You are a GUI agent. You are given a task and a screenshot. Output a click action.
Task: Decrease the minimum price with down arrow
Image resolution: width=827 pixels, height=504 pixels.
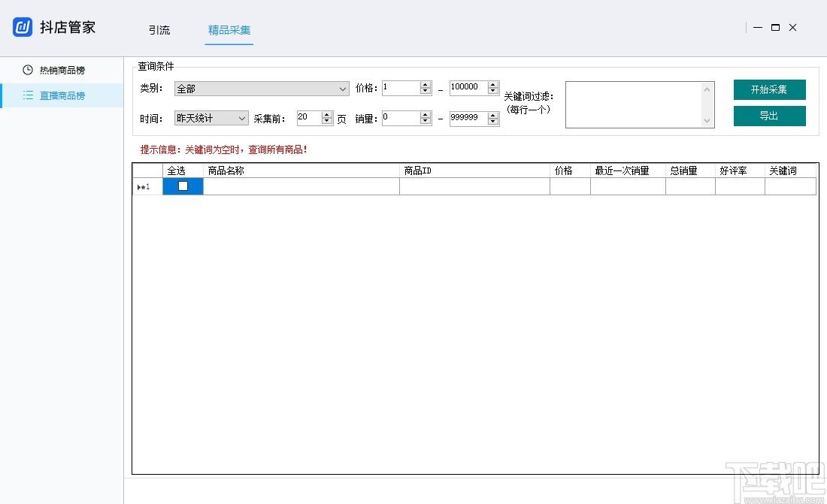tap(426, 91)
